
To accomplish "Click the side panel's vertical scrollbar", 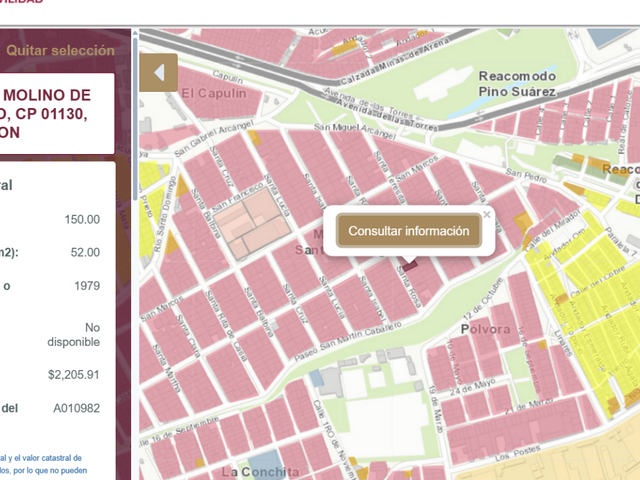I will (x=135, y=118).
